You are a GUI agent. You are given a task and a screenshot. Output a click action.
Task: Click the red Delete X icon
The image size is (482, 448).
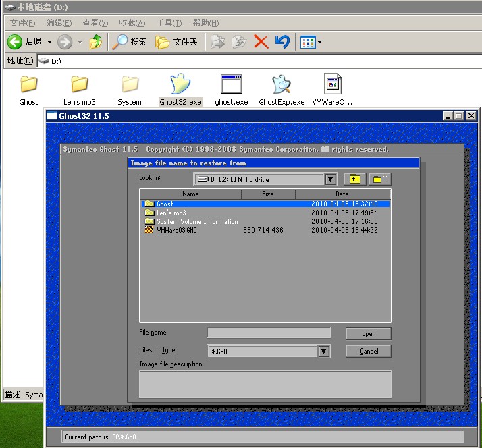point(261,42)
